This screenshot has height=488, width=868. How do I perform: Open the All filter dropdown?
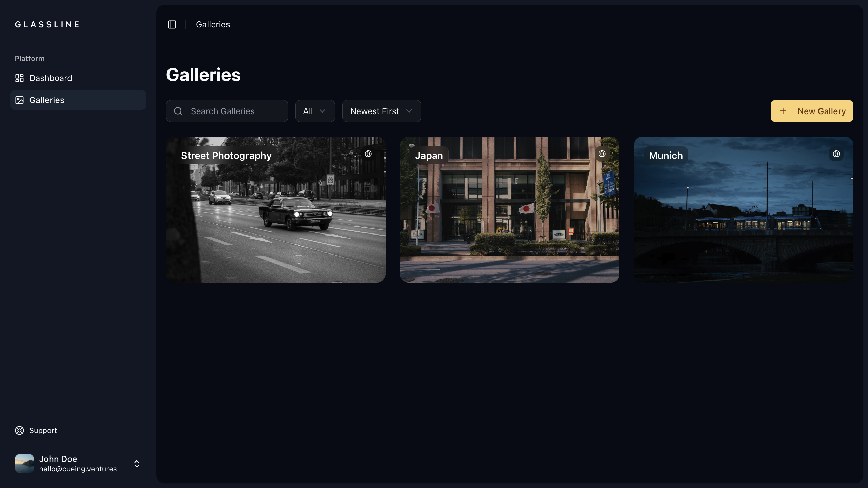315,111
